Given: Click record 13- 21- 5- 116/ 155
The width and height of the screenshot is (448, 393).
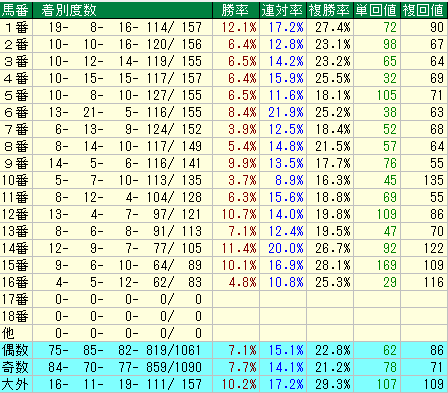Looking at the screenshot, I should [125, 112].
